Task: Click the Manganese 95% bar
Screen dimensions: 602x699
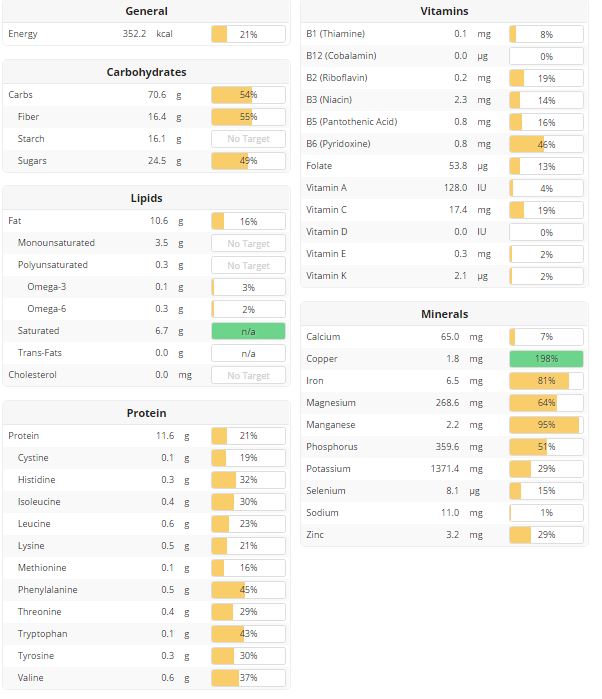Action: pos(546,425)
